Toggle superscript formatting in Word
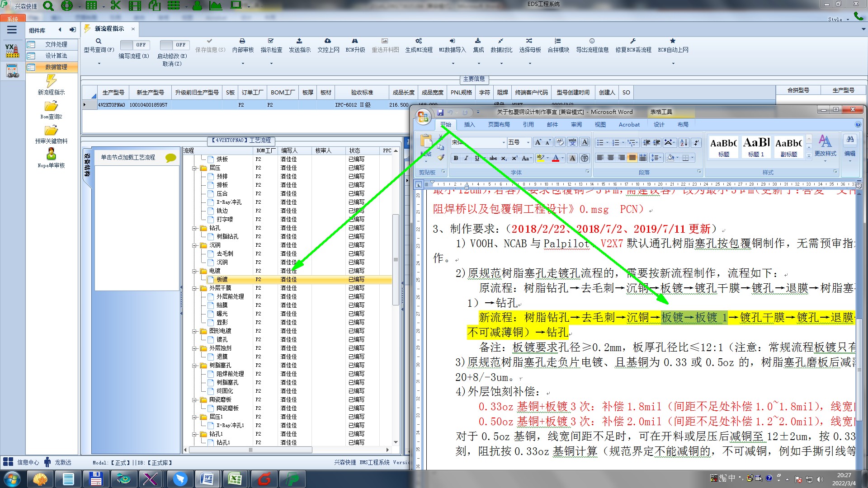This screenshot has height=488, width=868. click(x=514, y=158)
